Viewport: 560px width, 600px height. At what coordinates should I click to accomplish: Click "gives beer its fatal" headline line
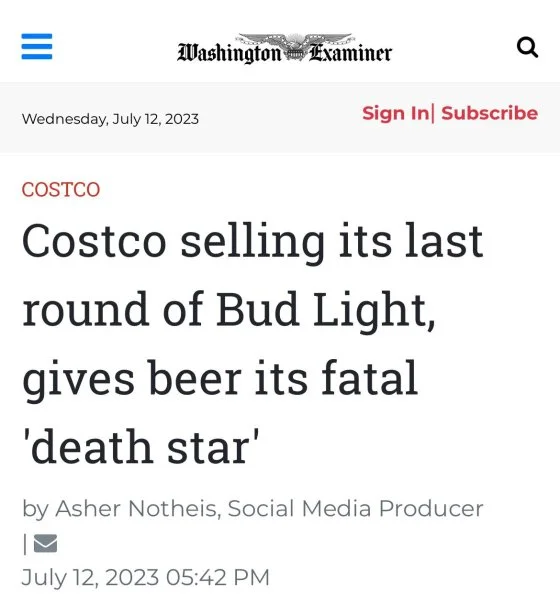[x=220, y=378]
